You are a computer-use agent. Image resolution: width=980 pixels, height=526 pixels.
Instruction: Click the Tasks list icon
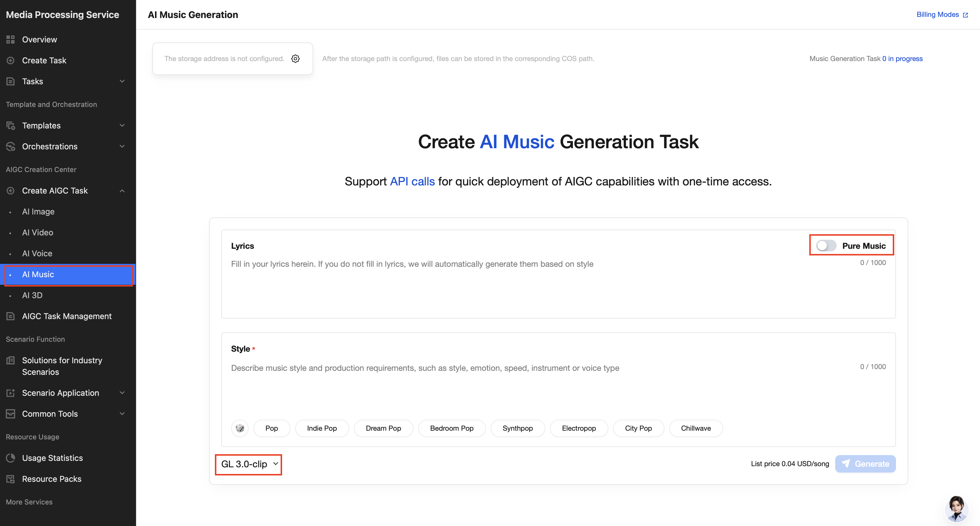tap(11, 81)
